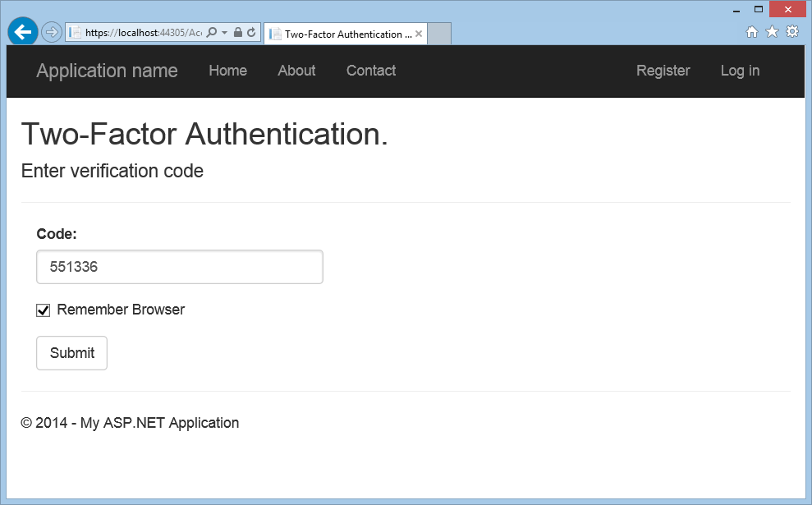812x505 pixels.
Task: Refresh the current page
Action: click(x=250, y=31)
